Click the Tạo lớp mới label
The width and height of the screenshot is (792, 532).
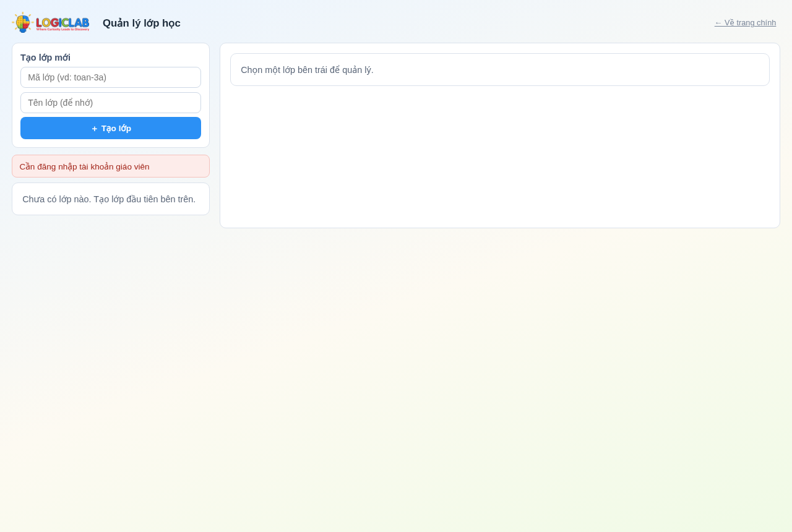(45, 58)
